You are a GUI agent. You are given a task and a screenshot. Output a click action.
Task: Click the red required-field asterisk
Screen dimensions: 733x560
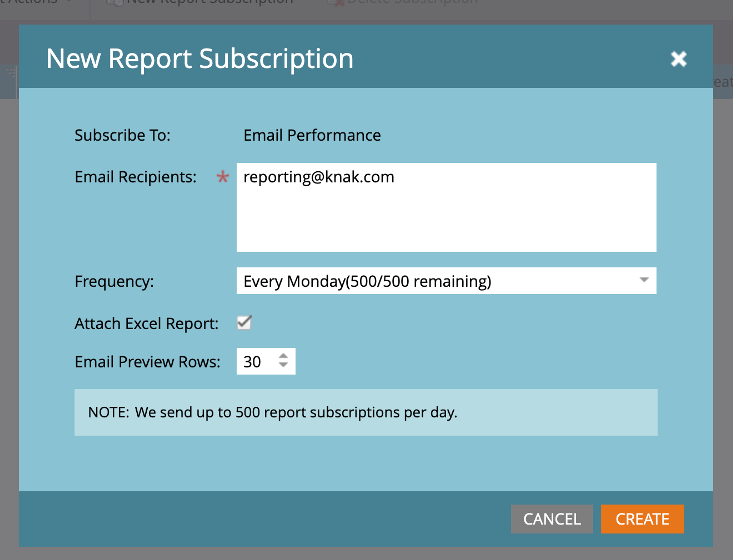(223, 177)
